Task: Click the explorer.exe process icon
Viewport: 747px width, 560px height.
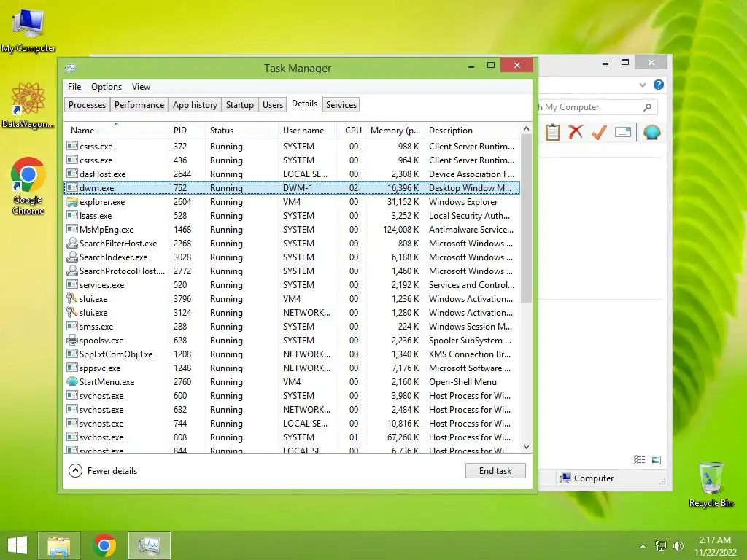Action: 72,202
